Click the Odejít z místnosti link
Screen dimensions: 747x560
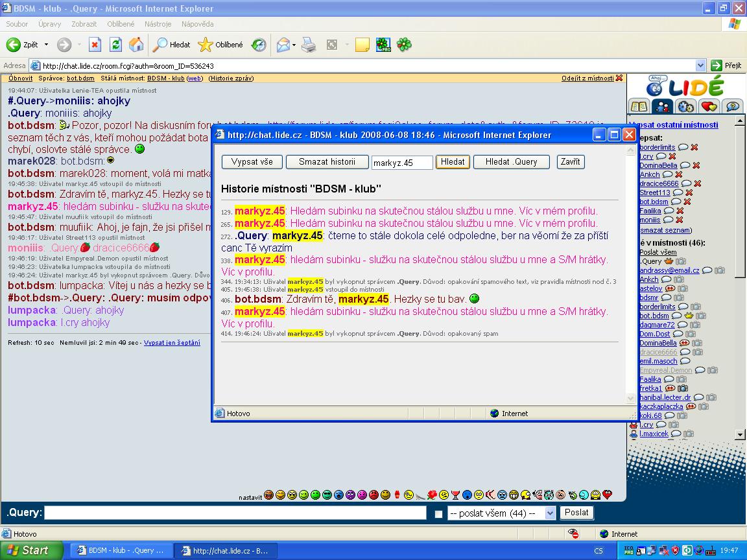(587, 78)
